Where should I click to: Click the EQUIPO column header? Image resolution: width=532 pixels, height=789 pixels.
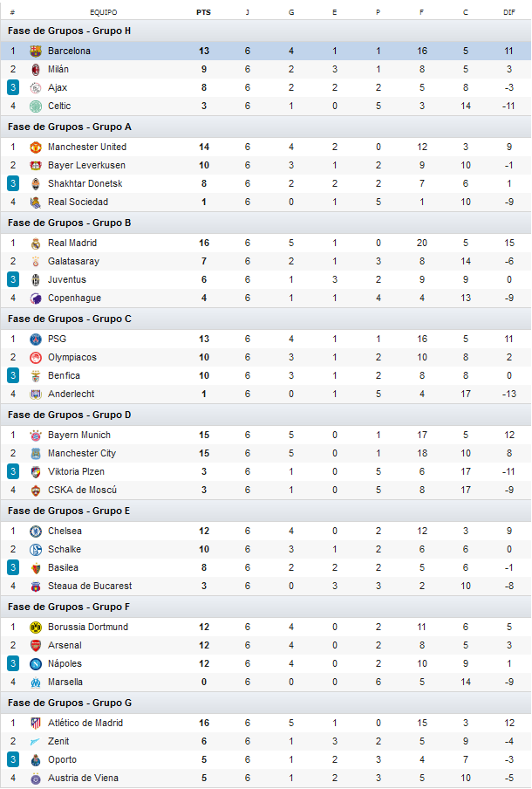[104, 12]
